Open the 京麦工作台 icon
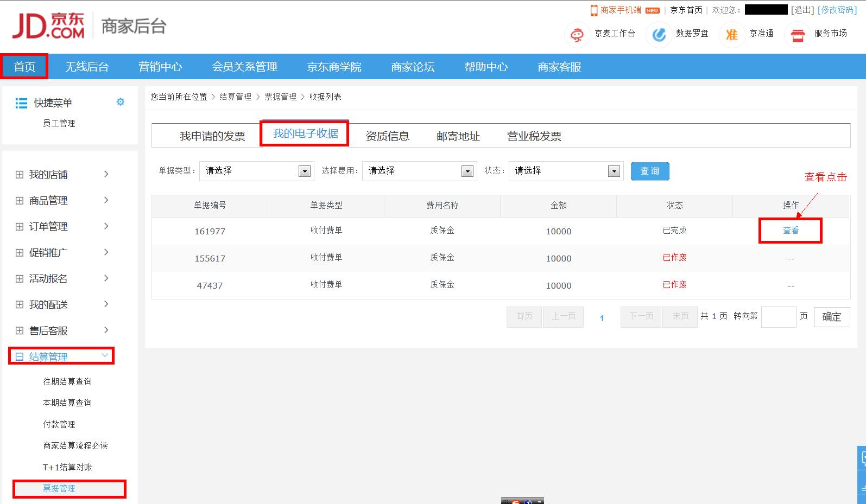Viewport: 866px width, 504px height. coord(577,34)
